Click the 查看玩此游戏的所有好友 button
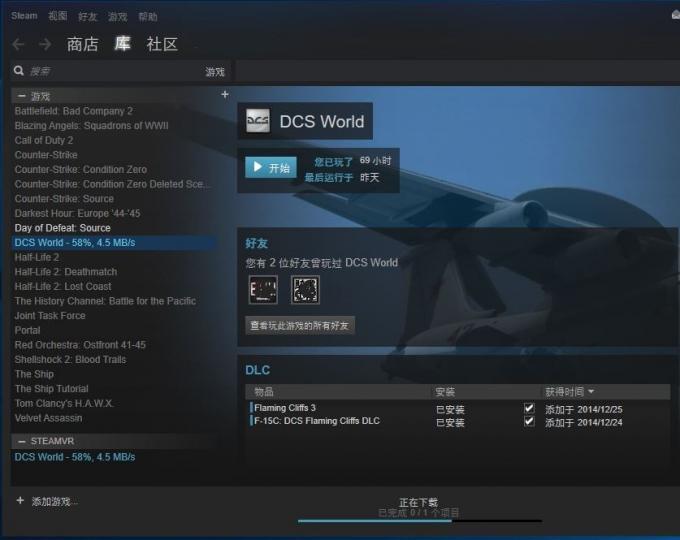Viewport: 680px width, 540px height. 300,326
